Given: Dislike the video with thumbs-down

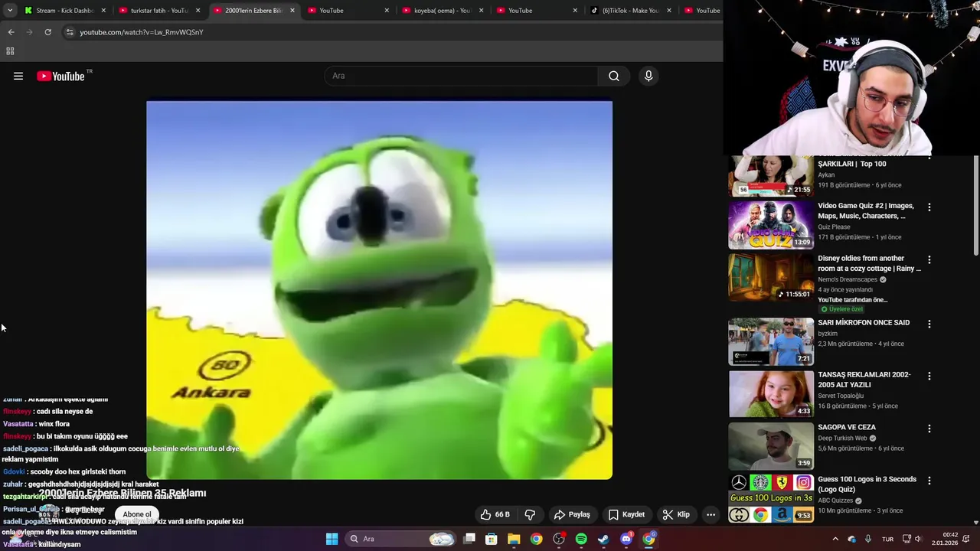Looking at the screenshot, I should (530, 514).
